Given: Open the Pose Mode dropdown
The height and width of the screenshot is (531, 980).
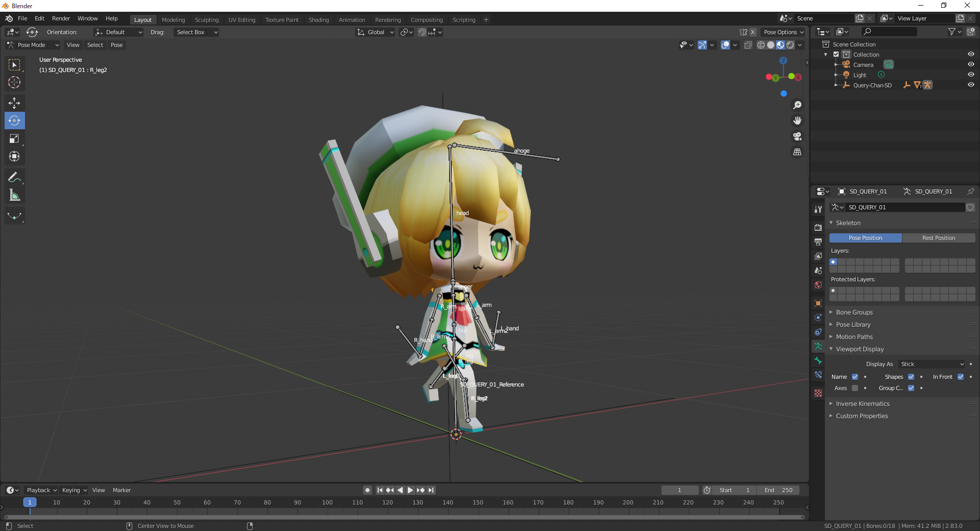Looking at the screenshot, I should (x=33, y=45).
